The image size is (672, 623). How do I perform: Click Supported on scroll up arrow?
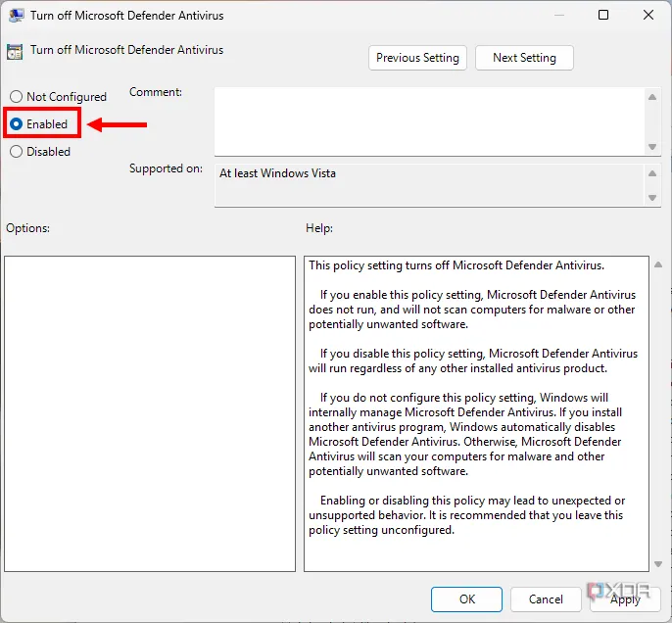pyautogui.click(x=652, y=173)
